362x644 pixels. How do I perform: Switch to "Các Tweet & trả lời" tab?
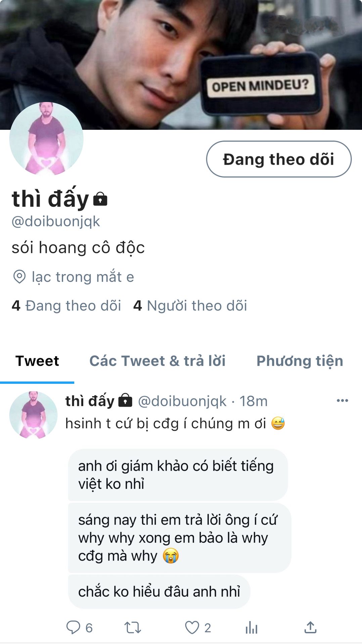[x=157, y=361]
